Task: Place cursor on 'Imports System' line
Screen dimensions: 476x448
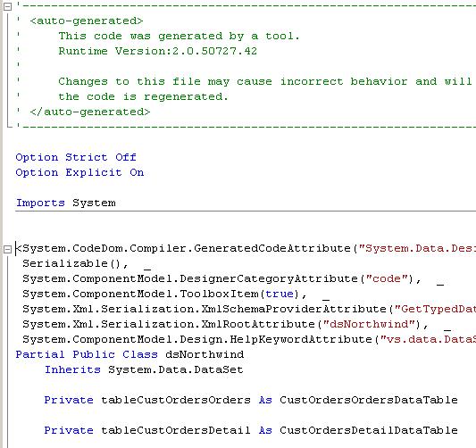Action: 66,203
